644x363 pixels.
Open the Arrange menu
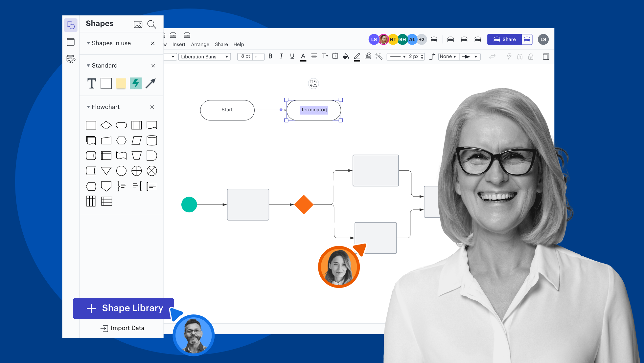pos(200,44)
